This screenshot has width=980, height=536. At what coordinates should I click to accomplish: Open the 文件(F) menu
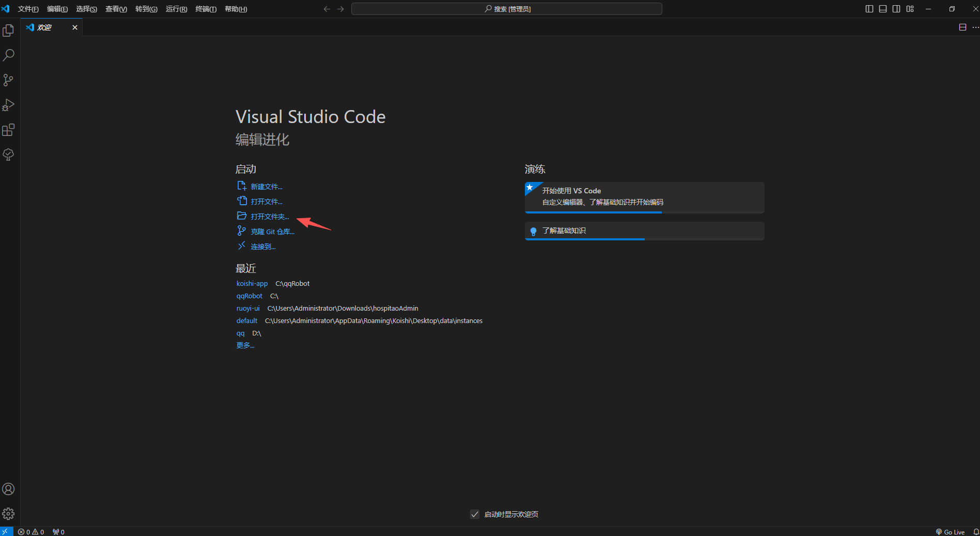pyautogui.click(x=28, y=9)
